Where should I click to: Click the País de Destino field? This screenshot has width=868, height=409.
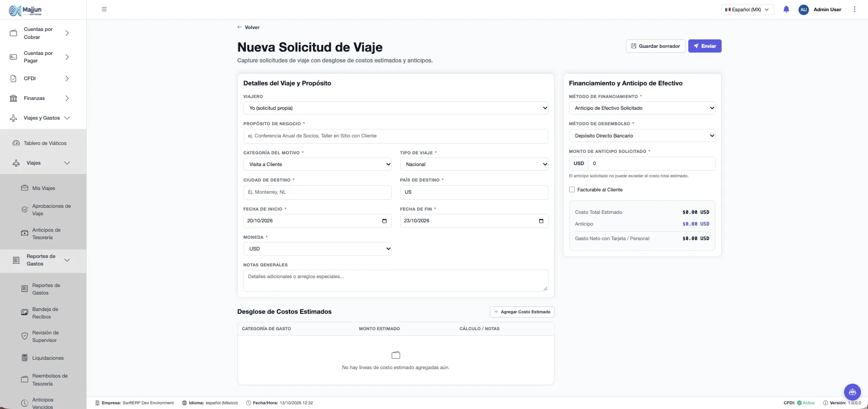(474, 192)
